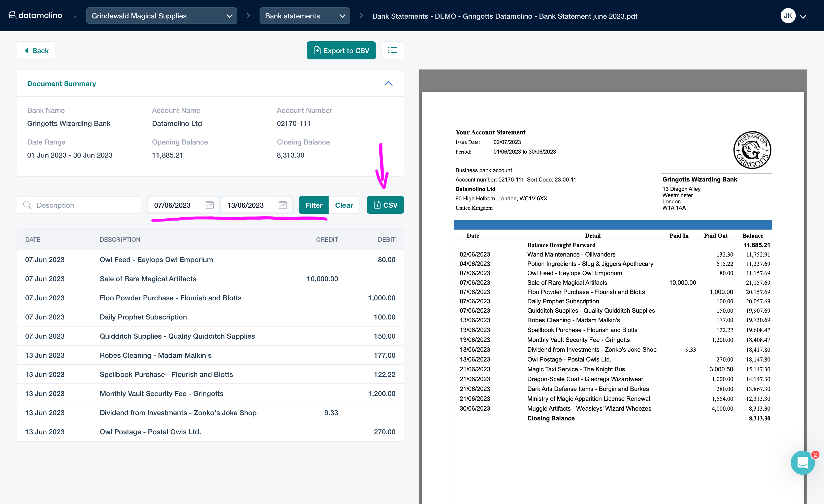Click the DATE column header

click(33, 239)
